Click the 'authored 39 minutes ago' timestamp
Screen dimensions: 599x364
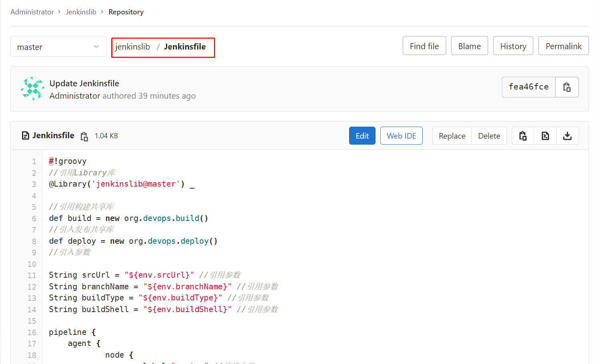149,96
